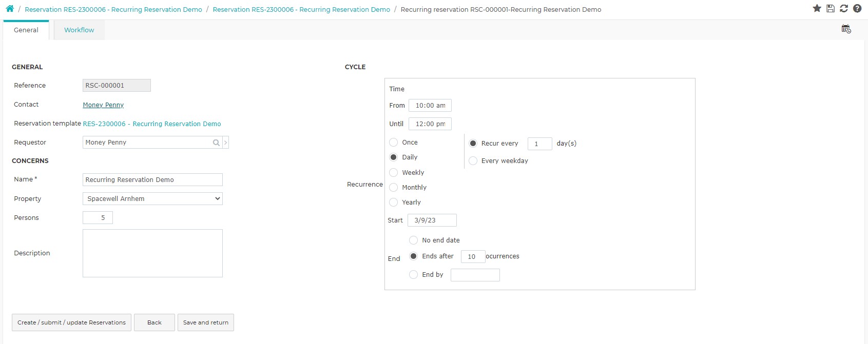The image size is (868, 344).
Task: Click the Back button
Action: coord(155,322)
